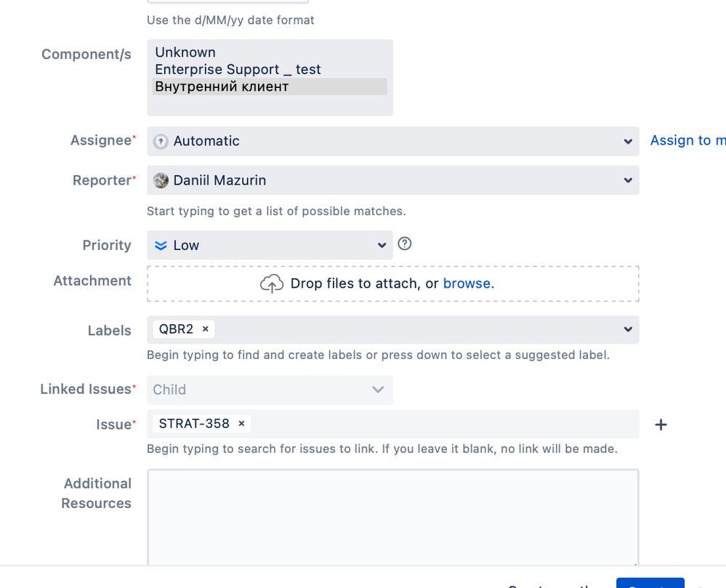
Task: Select the Внутренний клиент component
Action: [x=215, y=86]
